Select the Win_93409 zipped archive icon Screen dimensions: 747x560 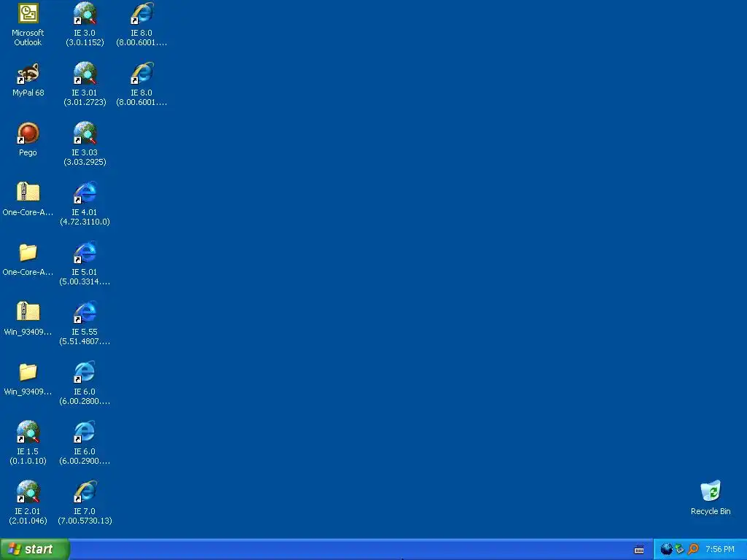[x=28, y=313]
